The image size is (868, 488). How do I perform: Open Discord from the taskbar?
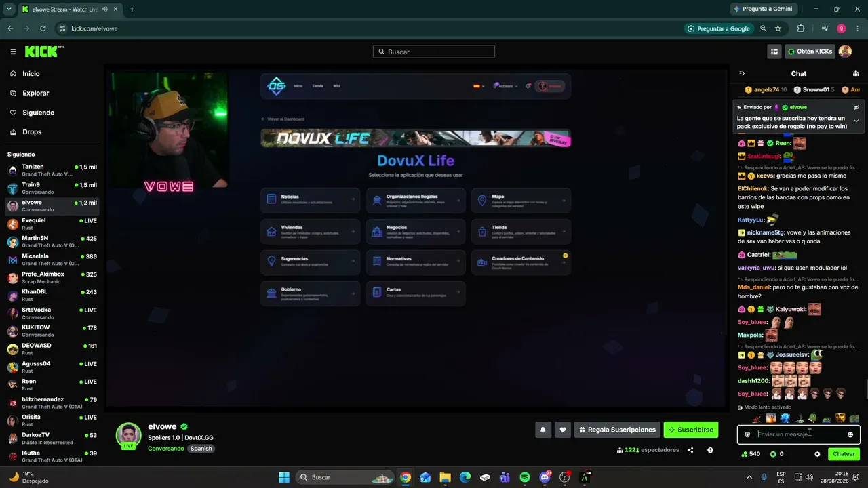click(545, 477)
